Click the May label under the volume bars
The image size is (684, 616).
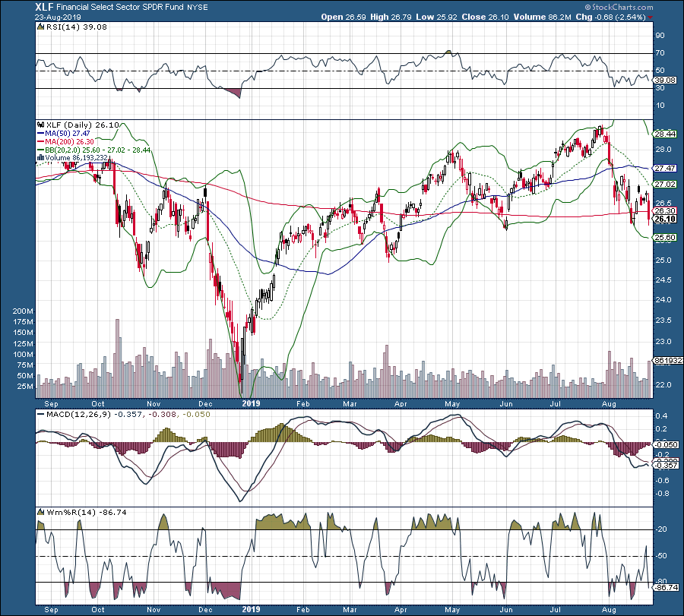(x=452, y=403)
